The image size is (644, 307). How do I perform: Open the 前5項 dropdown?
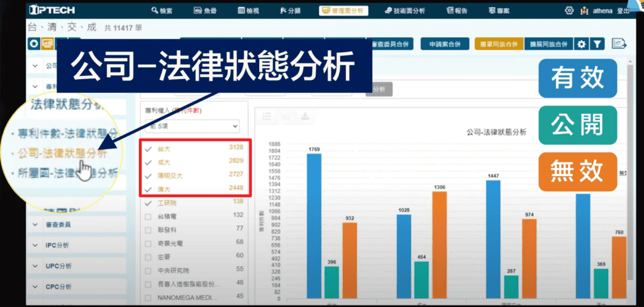coord(192,126)
